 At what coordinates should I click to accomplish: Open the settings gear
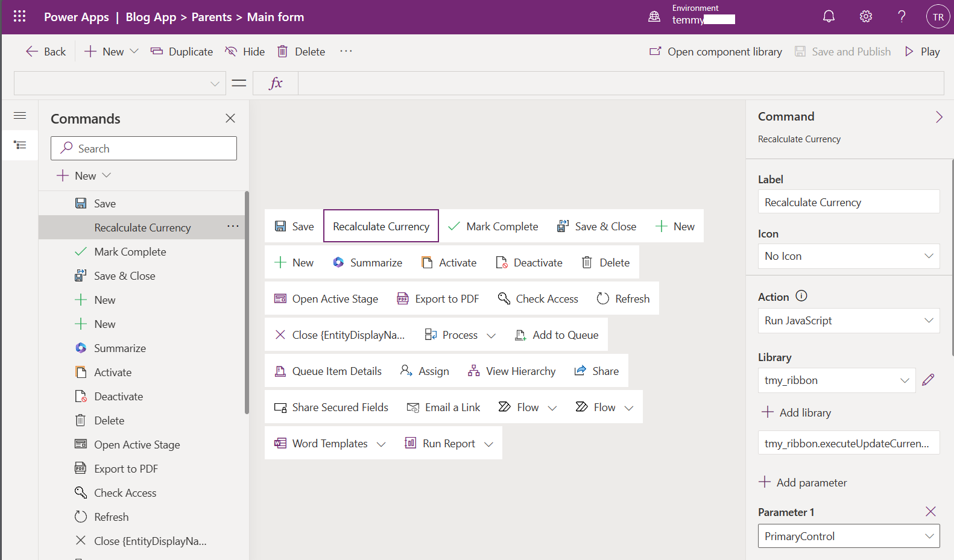click(x=866, y=16)
